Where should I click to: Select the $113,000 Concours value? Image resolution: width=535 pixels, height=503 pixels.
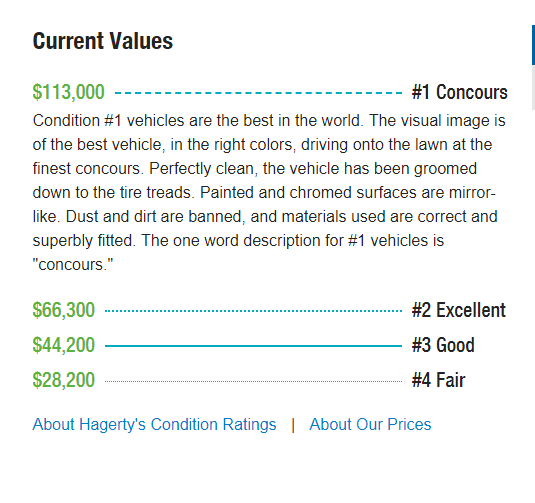pos(68,92)
